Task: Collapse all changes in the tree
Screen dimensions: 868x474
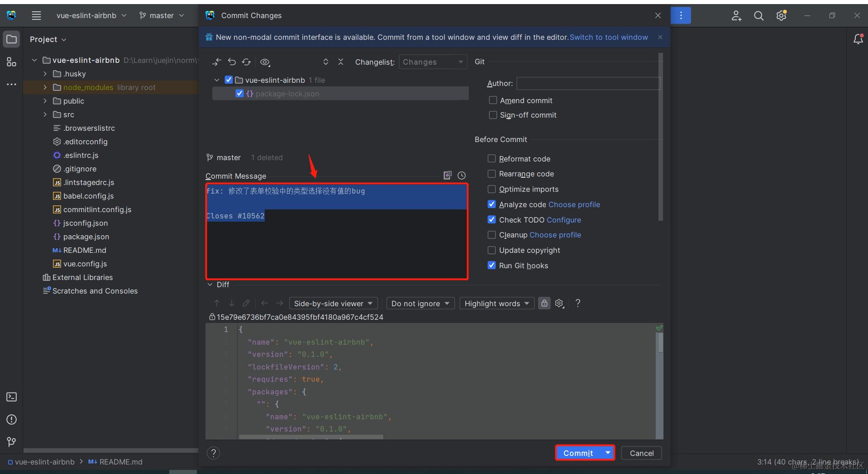Action: (341, 62)
